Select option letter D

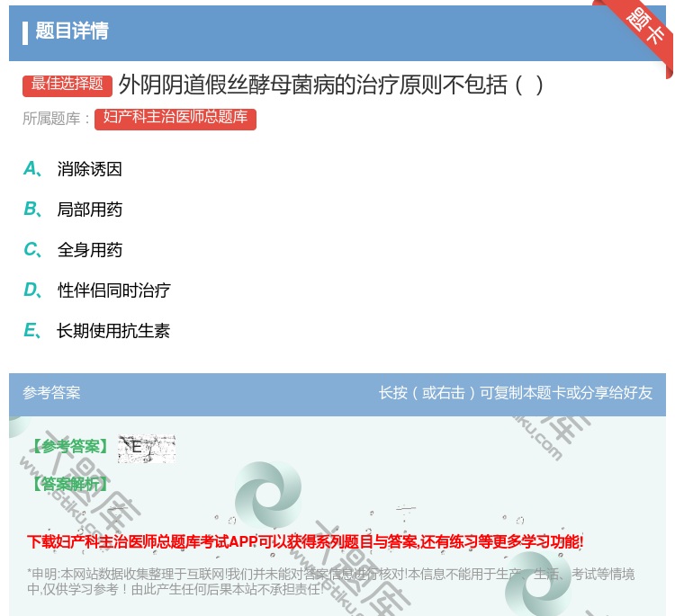click(31, 290)
